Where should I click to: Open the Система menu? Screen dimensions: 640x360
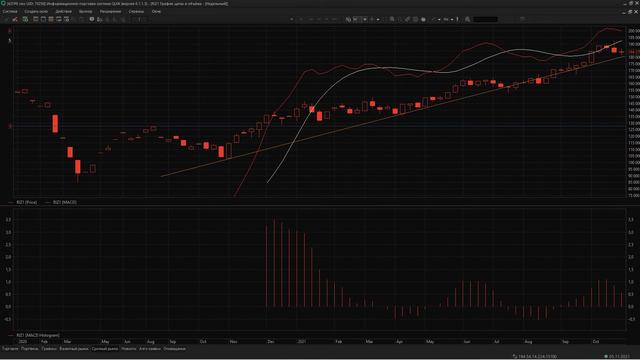point(10,11)
